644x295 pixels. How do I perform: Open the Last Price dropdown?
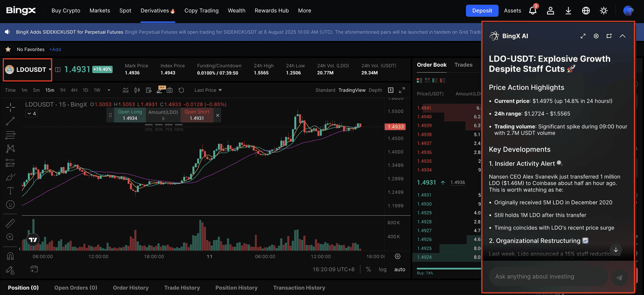pyautogui.click(x=208, y=90)
